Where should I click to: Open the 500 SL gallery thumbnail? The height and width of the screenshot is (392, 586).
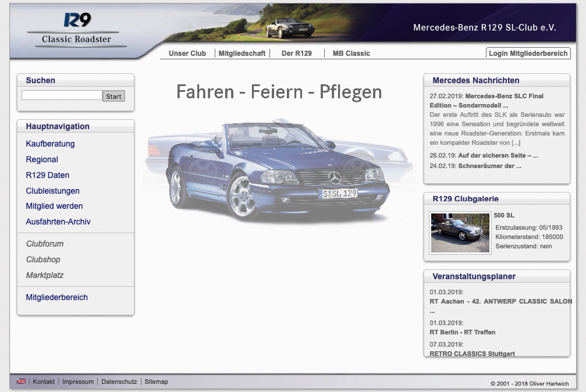click(460, 233)
